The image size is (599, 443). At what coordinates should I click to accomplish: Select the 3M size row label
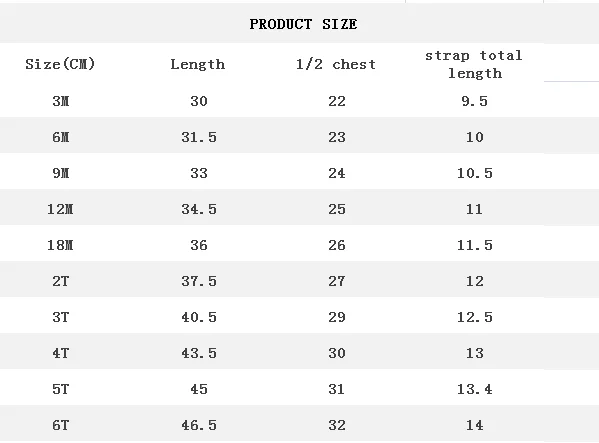tap(61, 101)
